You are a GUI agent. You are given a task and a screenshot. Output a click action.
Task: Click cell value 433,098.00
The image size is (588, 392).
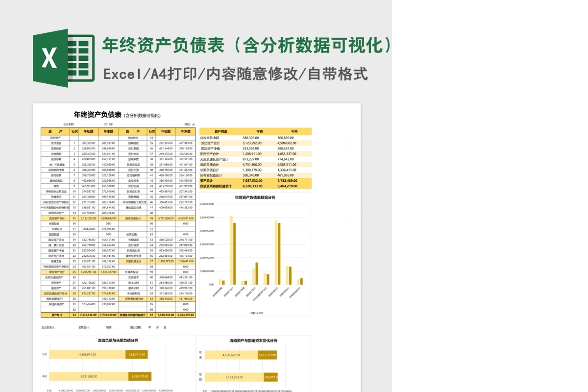(166, 250)
